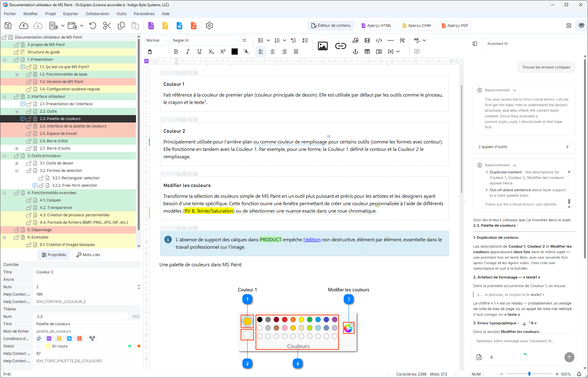Click the anchor insert icon
This screenshot has width=588, height=378.
[356, 52]
